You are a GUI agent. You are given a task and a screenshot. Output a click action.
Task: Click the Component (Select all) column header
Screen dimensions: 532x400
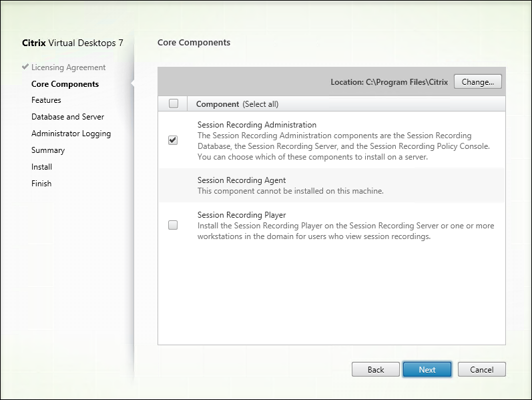[237, 104]
